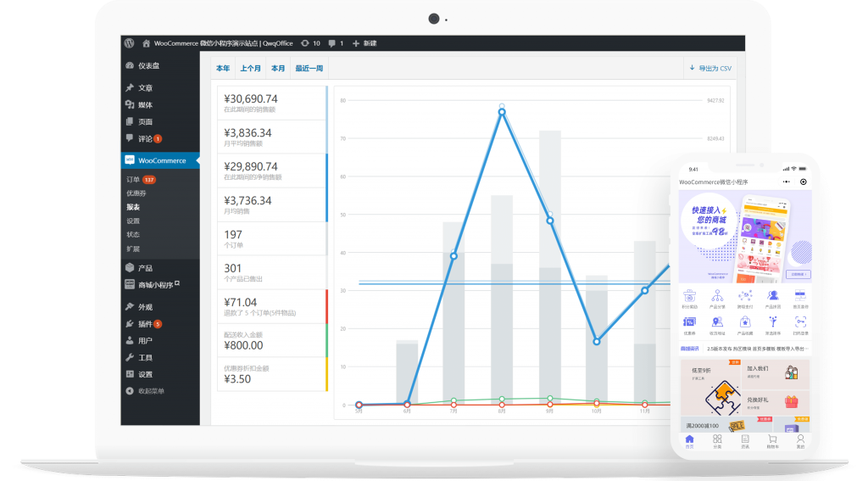Tap the promotional banner on phone
This screenshot has width=868, height=481.
point(745,236)
